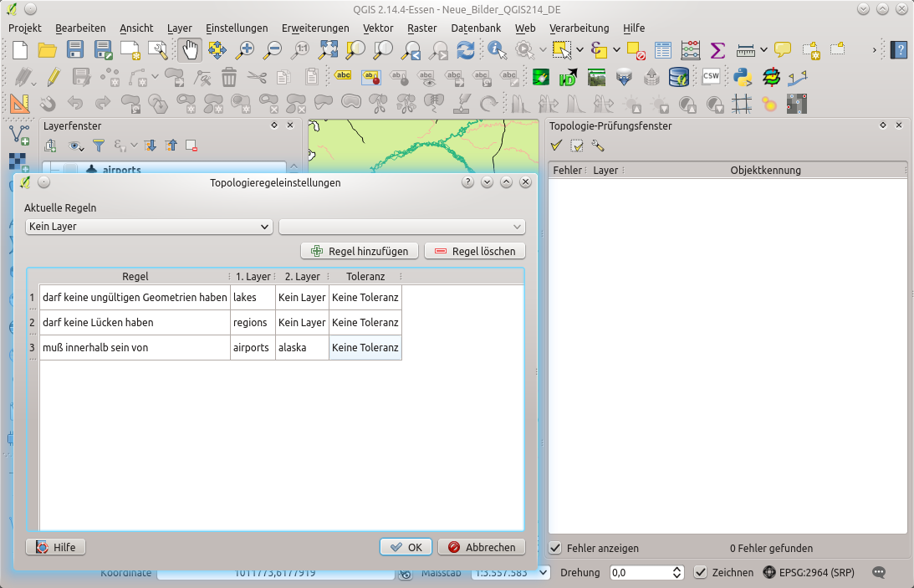Open the Kein Layer dropdown

149,227
